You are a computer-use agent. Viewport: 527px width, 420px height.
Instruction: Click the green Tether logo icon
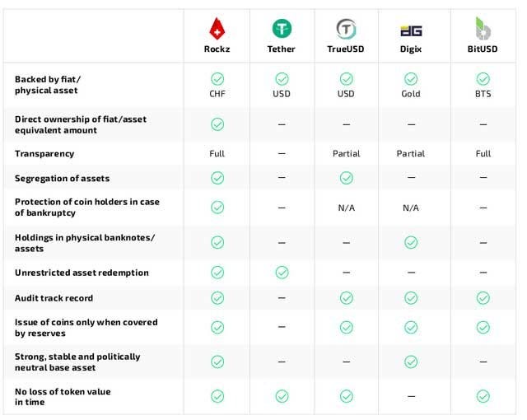282,29
